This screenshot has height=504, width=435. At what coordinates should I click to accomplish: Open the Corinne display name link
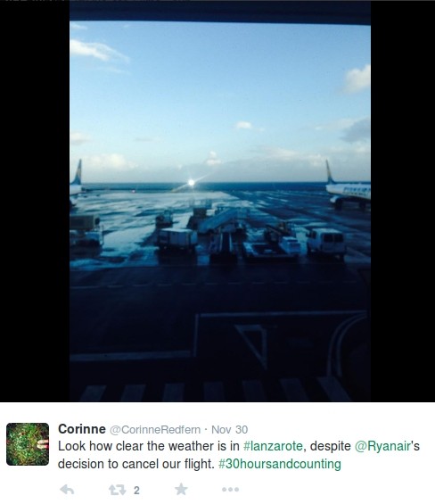tap(82, 429)
